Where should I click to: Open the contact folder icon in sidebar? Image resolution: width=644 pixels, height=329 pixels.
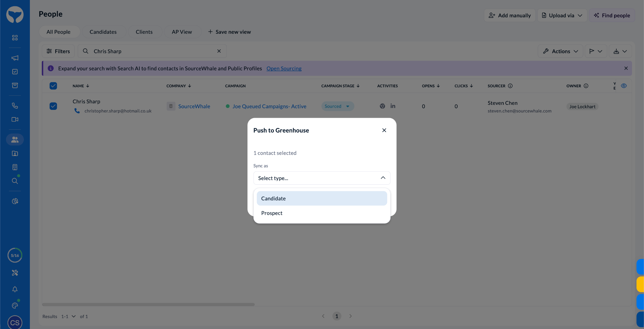(x=15, y=154)
